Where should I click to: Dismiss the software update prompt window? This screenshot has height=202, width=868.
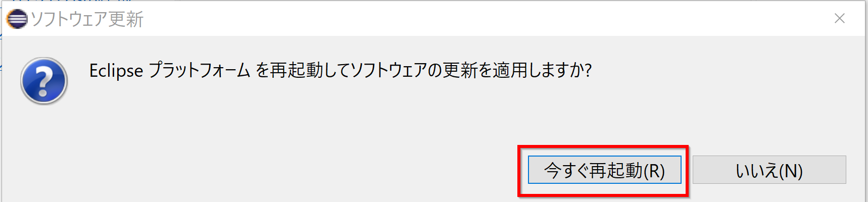(840, 18)
